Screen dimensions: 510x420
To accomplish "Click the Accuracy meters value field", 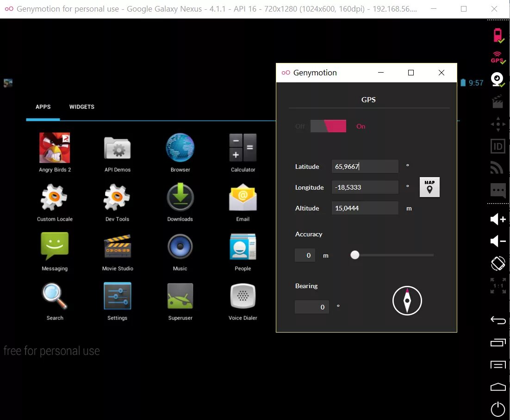I will 305,255.
